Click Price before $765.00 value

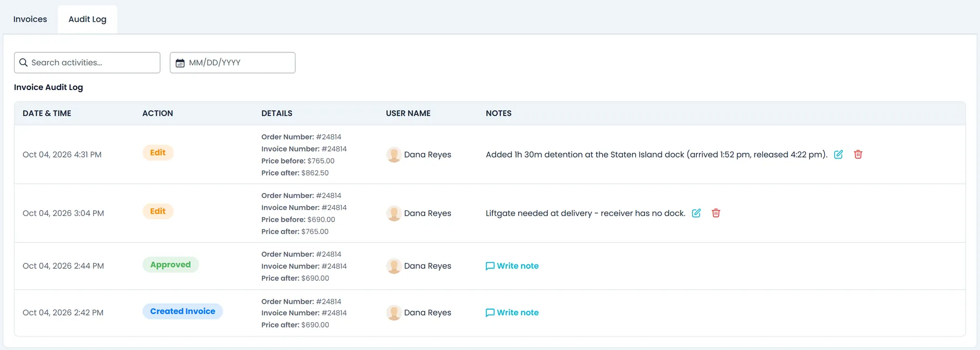tap(321, 161)
